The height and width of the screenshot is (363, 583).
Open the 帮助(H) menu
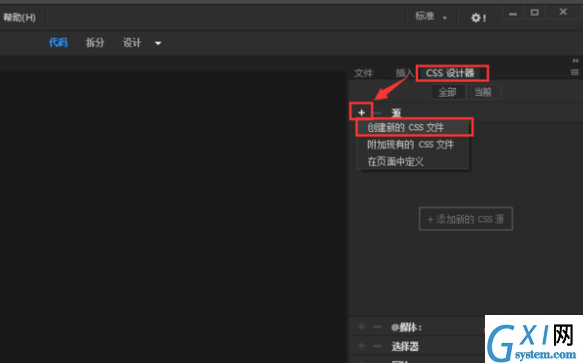[19, 17]
